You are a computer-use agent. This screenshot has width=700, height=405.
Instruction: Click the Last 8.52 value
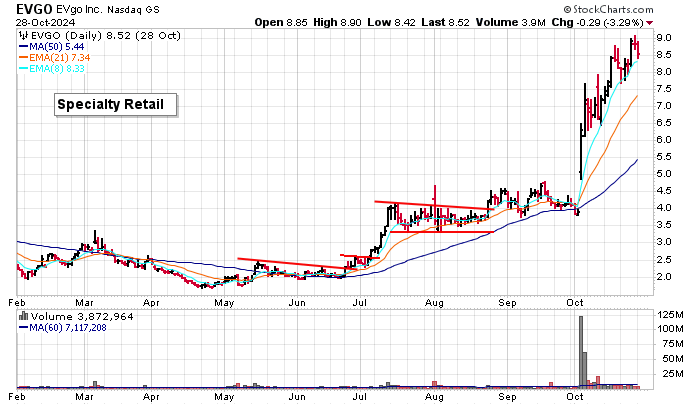(x=446, y=22)
